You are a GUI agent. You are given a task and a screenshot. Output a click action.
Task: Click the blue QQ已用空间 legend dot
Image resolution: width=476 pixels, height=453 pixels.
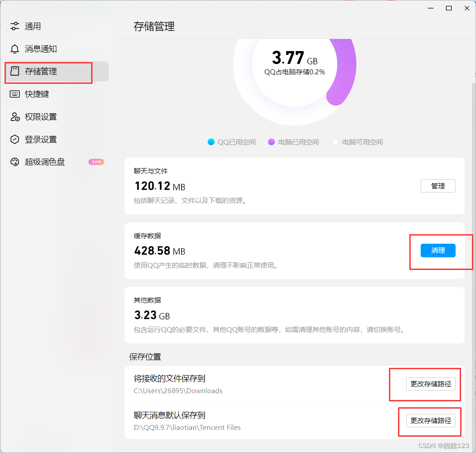pyautogui.click(x=211, y=142)
